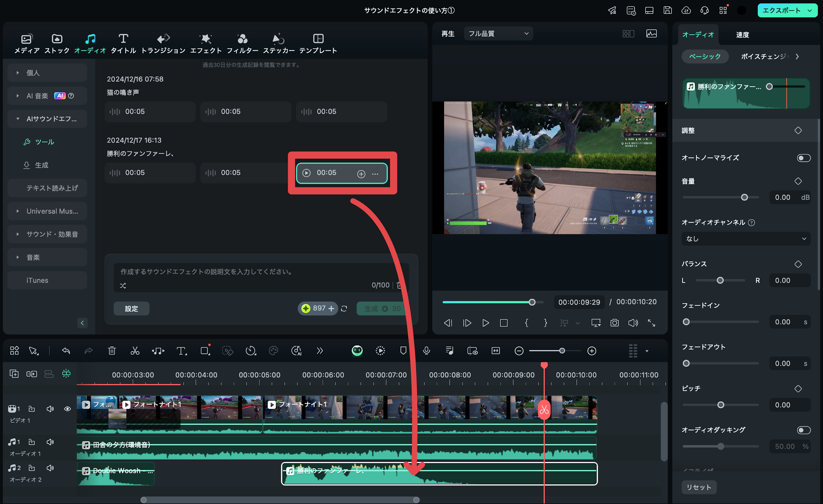
Task: Add keyframe for 音量
Action: pyautogui.click(x=798, y=181)
